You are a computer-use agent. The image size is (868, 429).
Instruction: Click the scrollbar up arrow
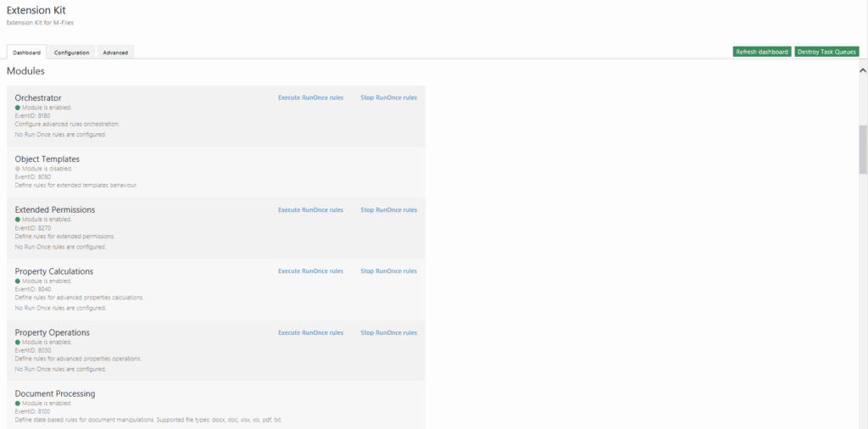tap(863, 70)
